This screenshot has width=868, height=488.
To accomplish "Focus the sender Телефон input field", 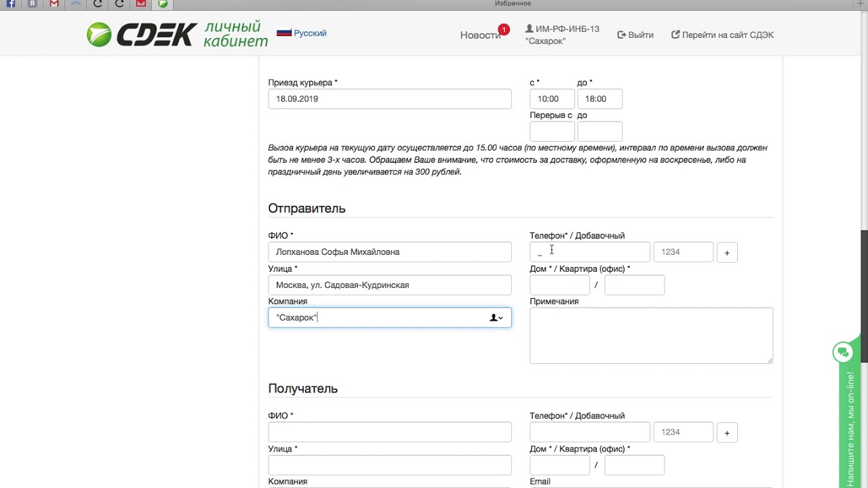I will pos(590,252).
